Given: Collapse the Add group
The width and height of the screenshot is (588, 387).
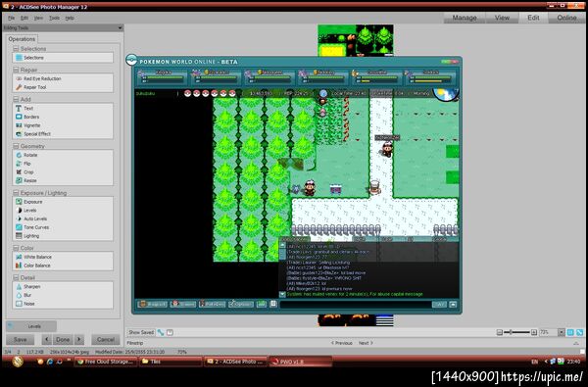Looking at the screenshot, I should (x=16, y=99).
